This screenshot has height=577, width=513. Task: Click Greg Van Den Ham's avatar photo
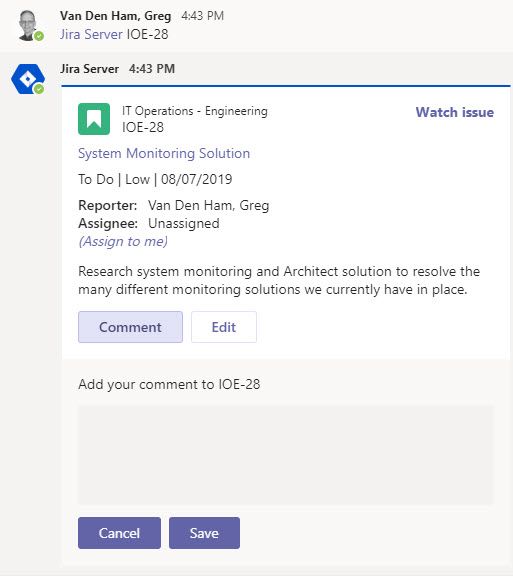29,25
